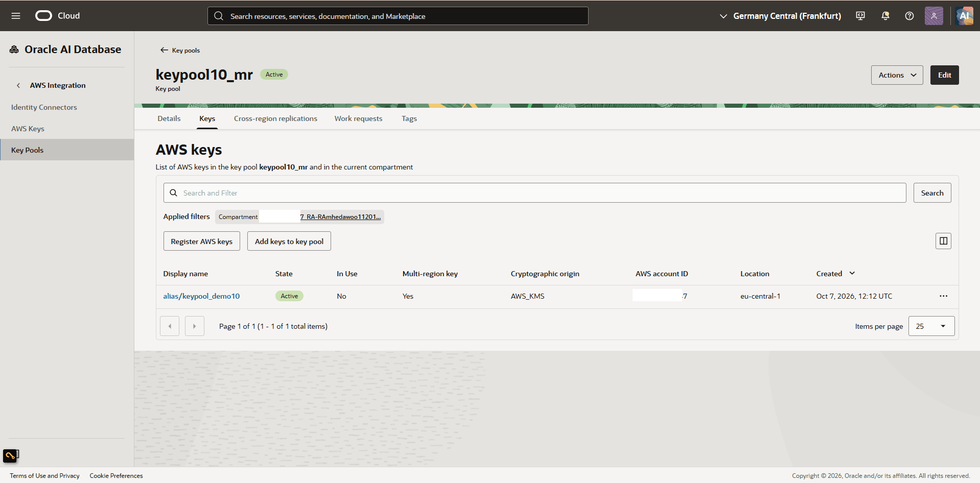Open the notifications bell
Viewport: 980px width, 483px height.
click(885, 16)
